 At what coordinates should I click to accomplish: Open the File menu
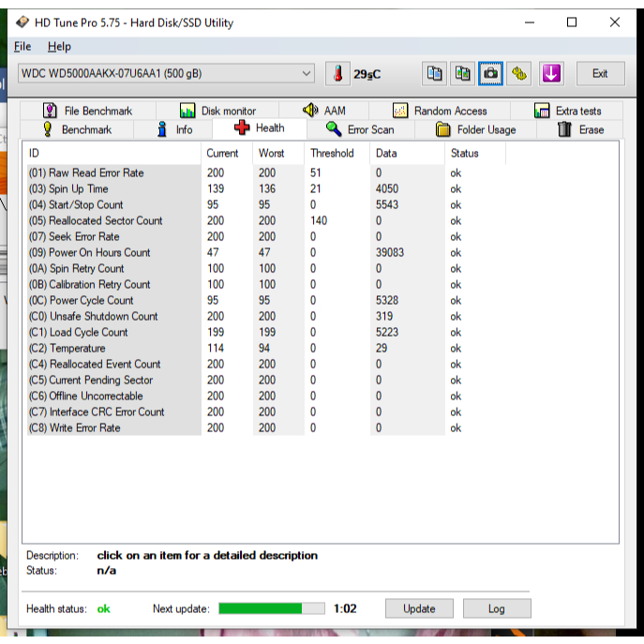[x=22, y=46]
